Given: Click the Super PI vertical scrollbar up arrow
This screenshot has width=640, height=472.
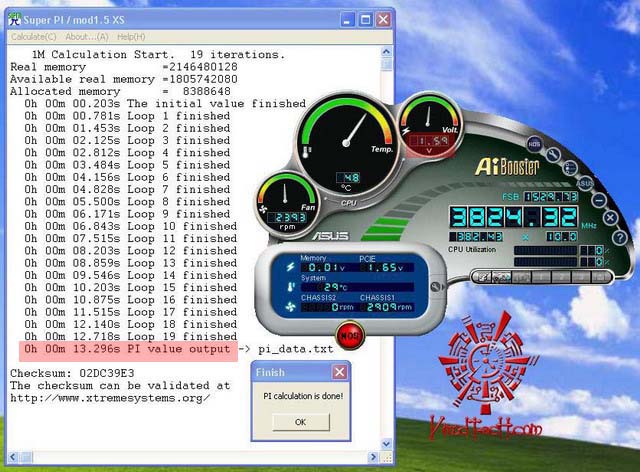Looking at the screenshot, I should (386, 51).
